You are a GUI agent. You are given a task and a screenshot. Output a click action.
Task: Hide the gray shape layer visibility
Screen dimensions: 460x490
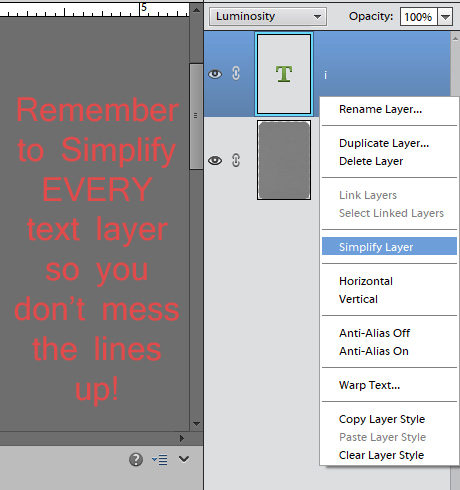click(x=215, y=161)
